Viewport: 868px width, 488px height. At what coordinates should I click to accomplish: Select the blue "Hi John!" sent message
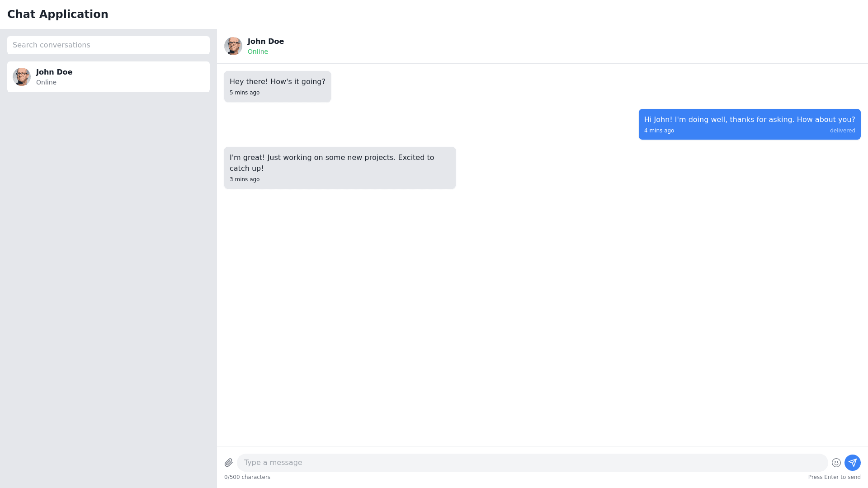tap(749, 120)
